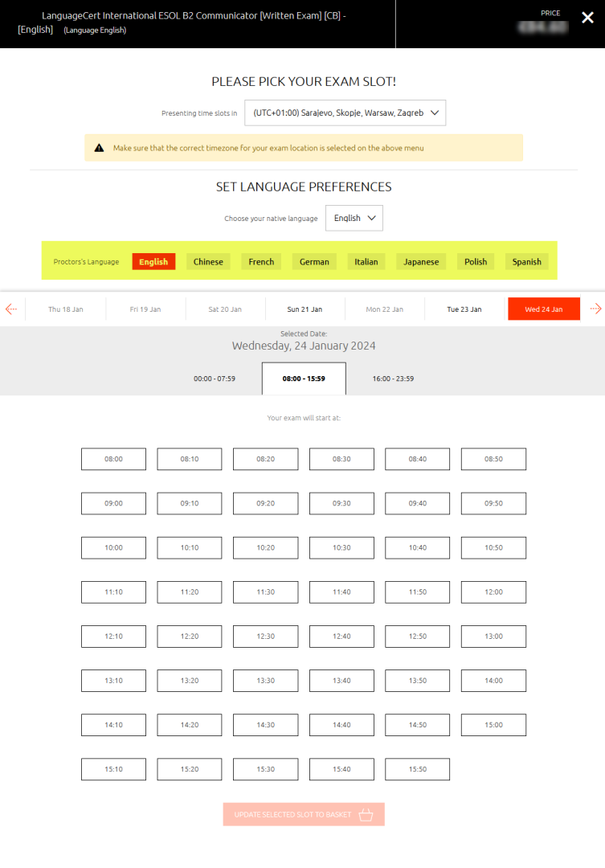Open the native language dropdown
This screenshot has height=868, width=605.
[x=354, y=218]
